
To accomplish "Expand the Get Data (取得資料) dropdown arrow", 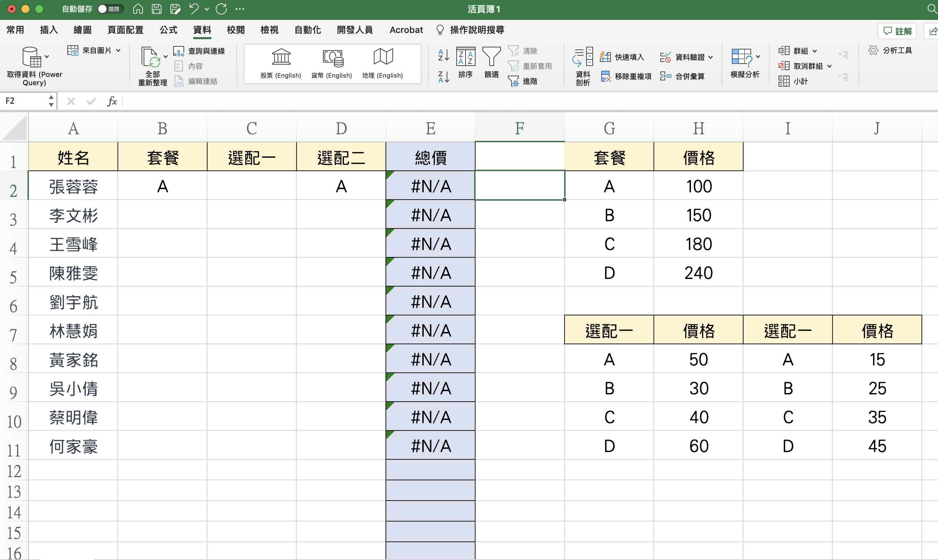I will (x=47, y=57).
